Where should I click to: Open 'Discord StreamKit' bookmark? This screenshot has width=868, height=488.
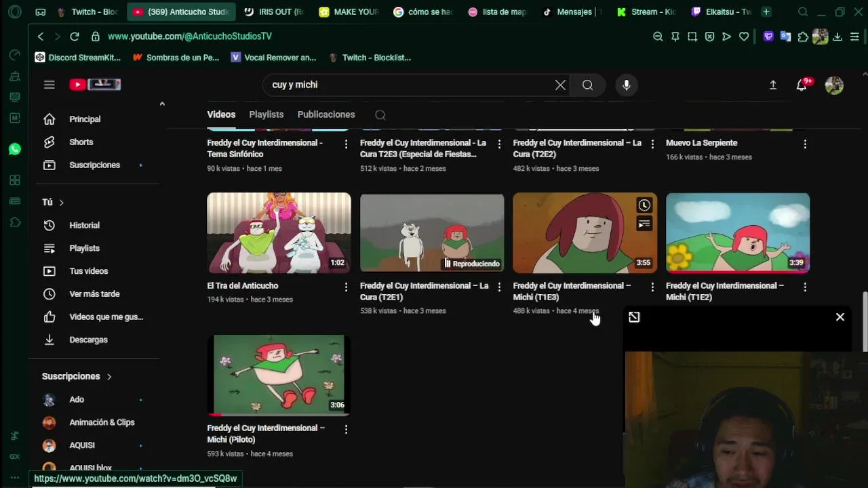coord(77,58)
